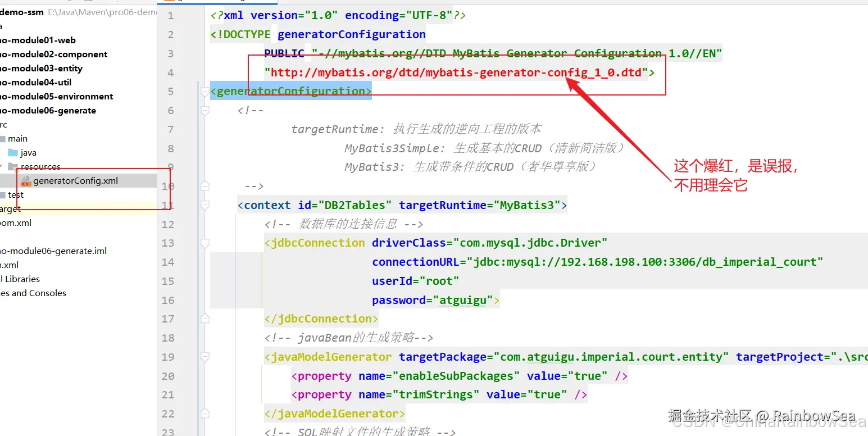This screenshot has width=868, height=436.
Task: Collapse the javaModelGenerator tag fold on line 19
Action: 204,357
